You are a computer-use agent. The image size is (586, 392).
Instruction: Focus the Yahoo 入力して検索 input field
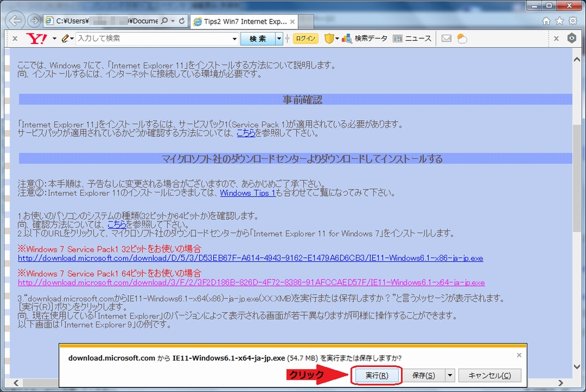154,38
